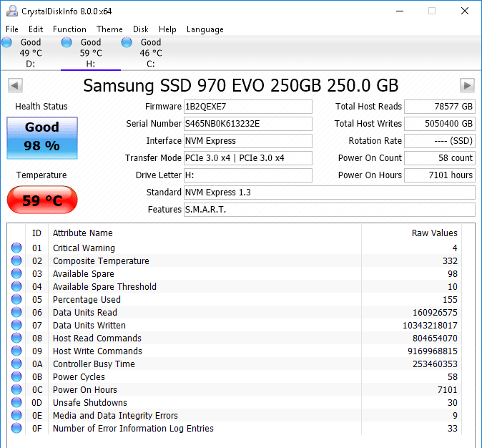
Task: Click the next disk arrow button
Action: tap(467, 86)
